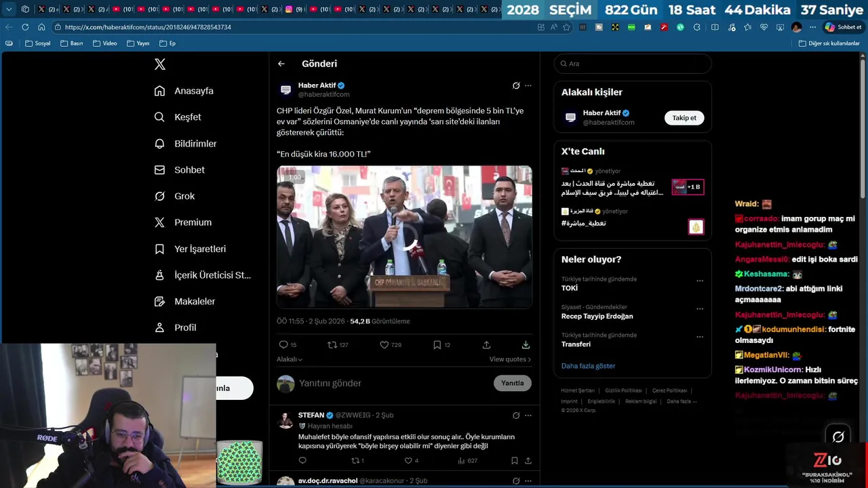Open the Yer İşaretleri bookmark icon
Viewport: 868px width, 488px height.
click(x=159, y=249)
